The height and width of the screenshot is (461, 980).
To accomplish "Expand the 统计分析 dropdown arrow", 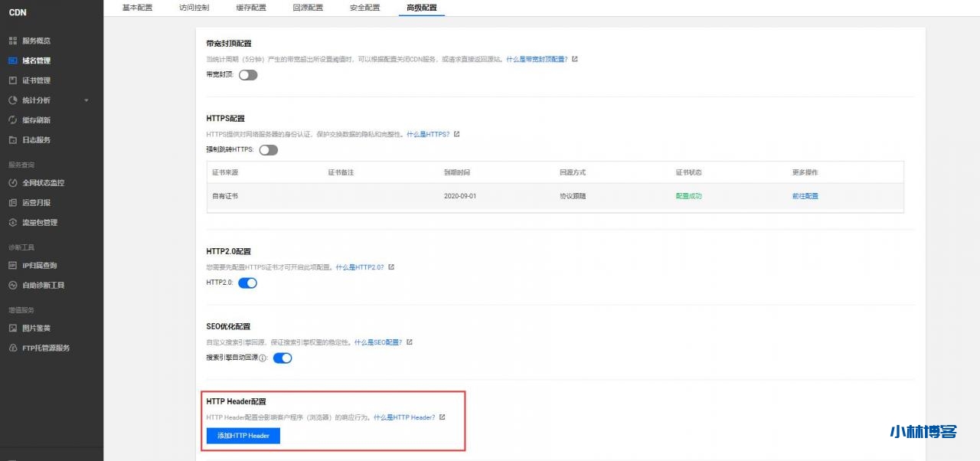I will click(87, 100).
